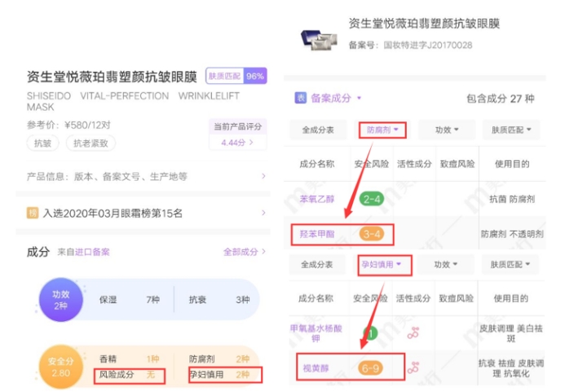Switch to upper 全成分表 tab
Screen dimensions: 565x392
pos(318,130)
